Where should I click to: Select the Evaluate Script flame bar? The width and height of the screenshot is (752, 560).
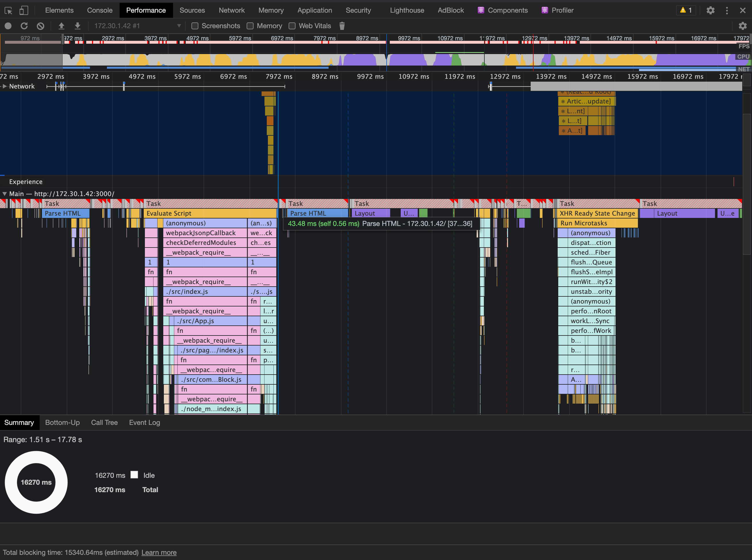[x=210, y=213]
